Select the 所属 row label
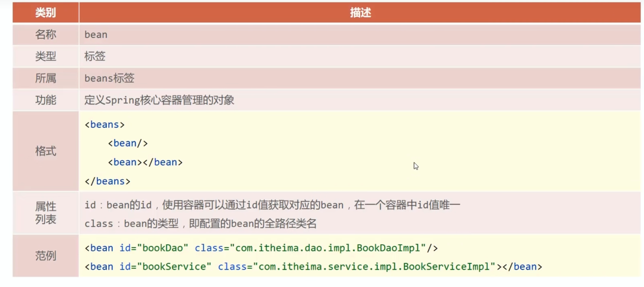This screenshot has width=644, height=287. pos(46,78)
